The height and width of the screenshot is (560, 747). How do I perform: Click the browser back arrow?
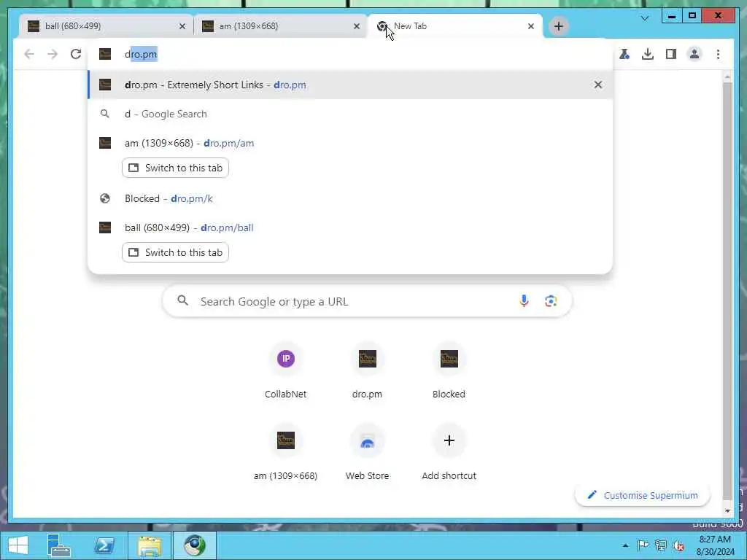29,54
